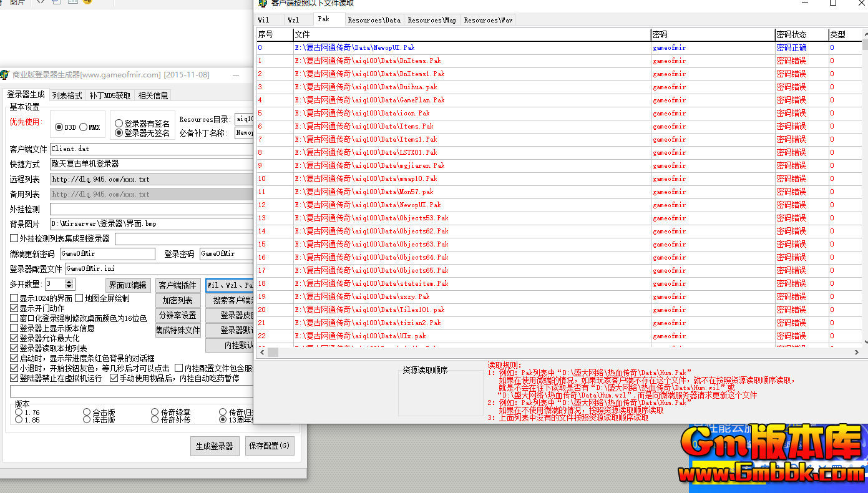Viewport: 868px width, 493px height.
Task: Select row 0 NewopUI.Pak in file list
Action: pyautogui.click(x=354, y=47)
